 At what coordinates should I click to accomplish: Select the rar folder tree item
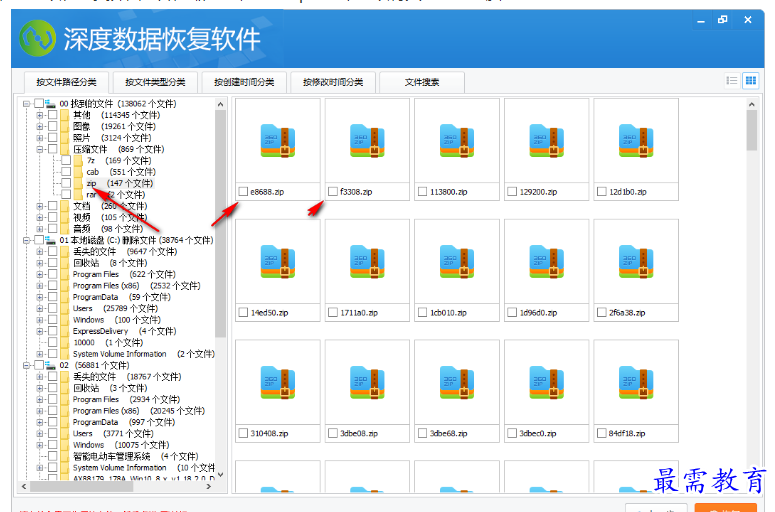(115, 195)
